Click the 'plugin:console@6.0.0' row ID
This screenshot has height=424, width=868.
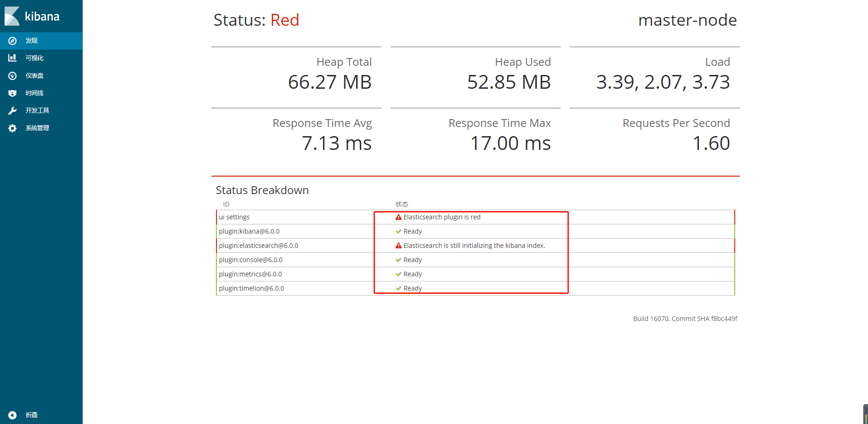251,260
